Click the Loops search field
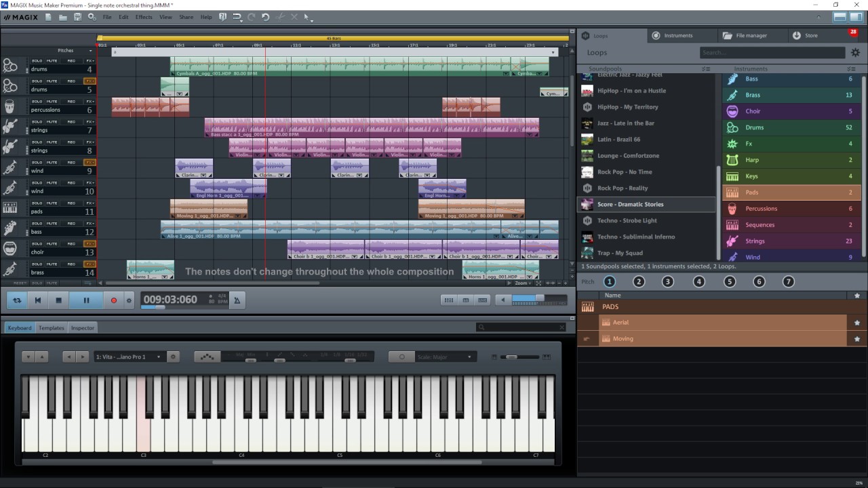Image resolution: width=868 pixels, height=488 pixels. pos(772,52)
